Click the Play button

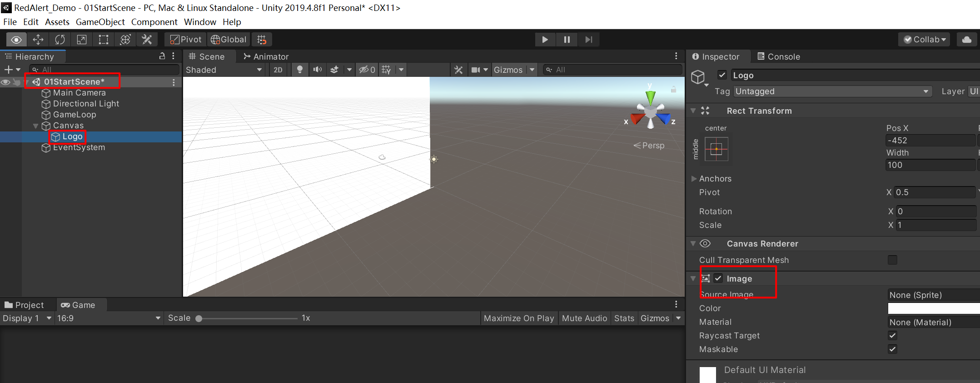[545, 40]
